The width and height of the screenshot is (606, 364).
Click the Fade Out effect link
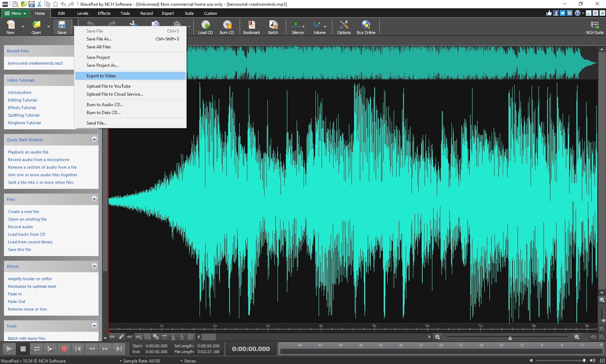tap(17, 302)
